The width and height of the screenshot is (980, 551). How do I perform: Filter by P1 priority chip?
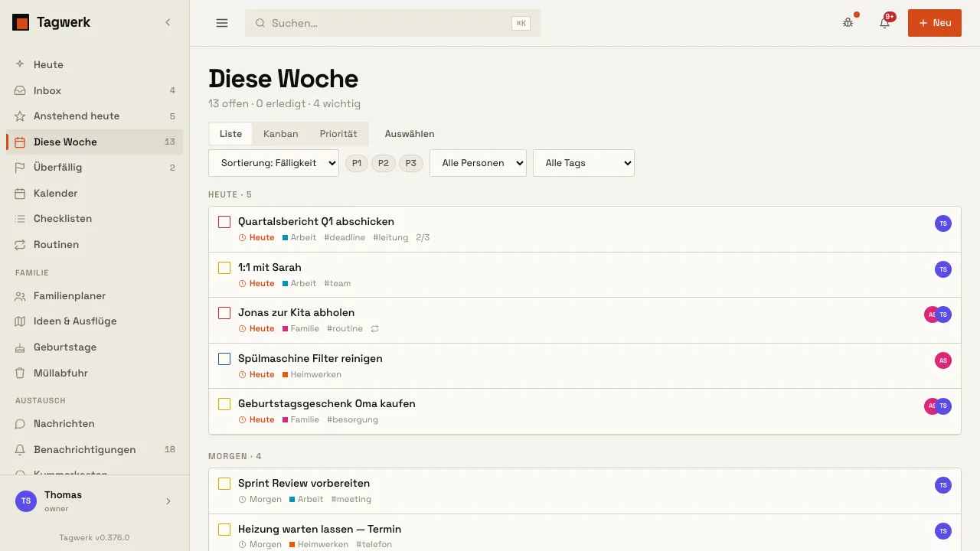[x=357, y=163]
